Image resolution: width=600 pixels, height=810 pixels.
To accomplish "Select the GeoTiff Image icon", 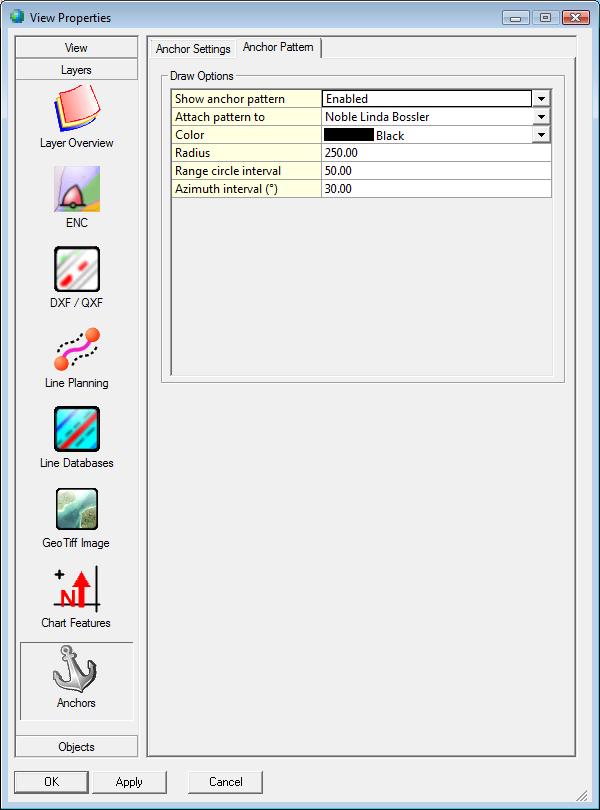I will point(76,509).
